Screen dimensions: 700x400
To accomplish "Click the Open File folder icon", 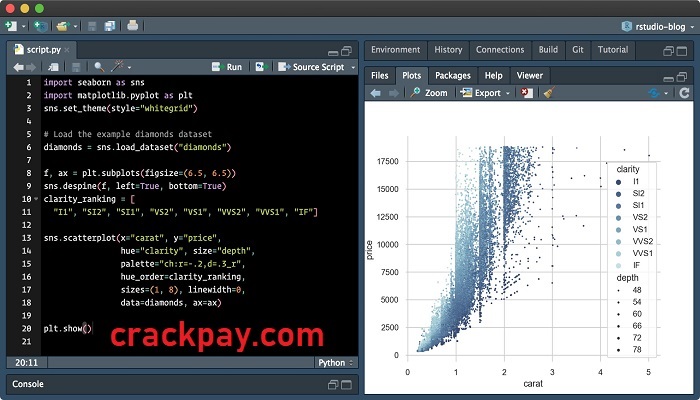I will coord(62,26).
